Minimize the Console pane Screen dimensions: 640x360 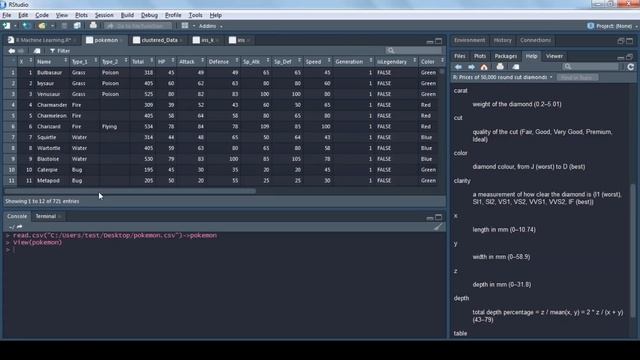(429, 218)
